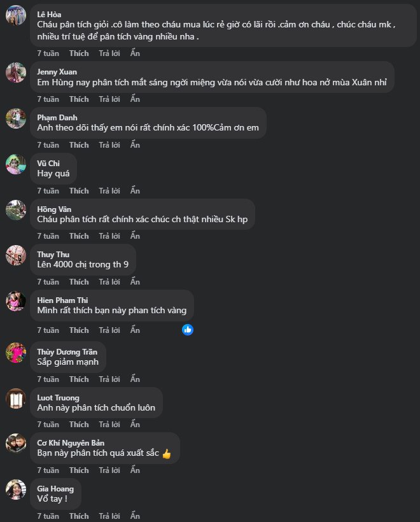Reply to Thuy Thu's comment
420x522 pixels.
pos(109,282)
